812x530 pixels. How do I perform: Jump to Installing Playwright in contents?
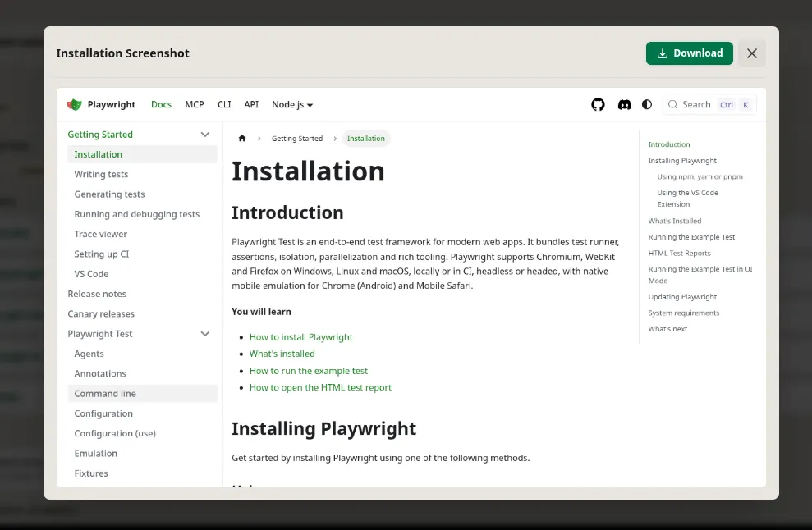point(682,161)
